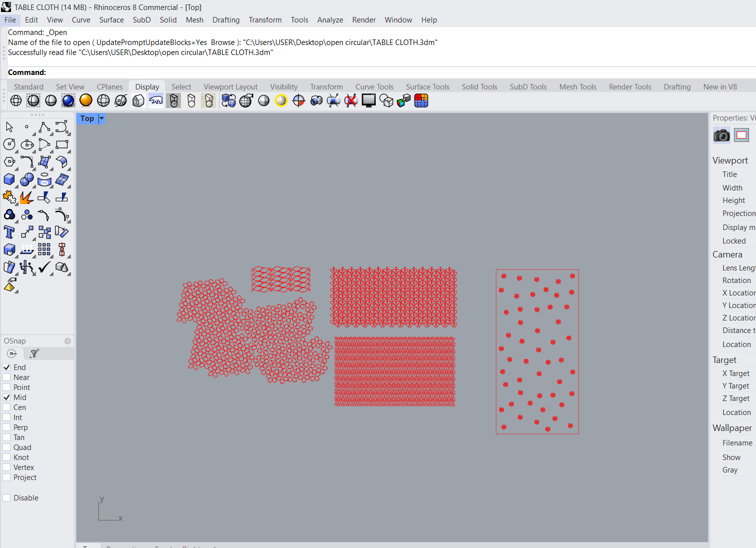Open the camera viewport properties icon
Screen dimensions: 756x548
point(722,135)
